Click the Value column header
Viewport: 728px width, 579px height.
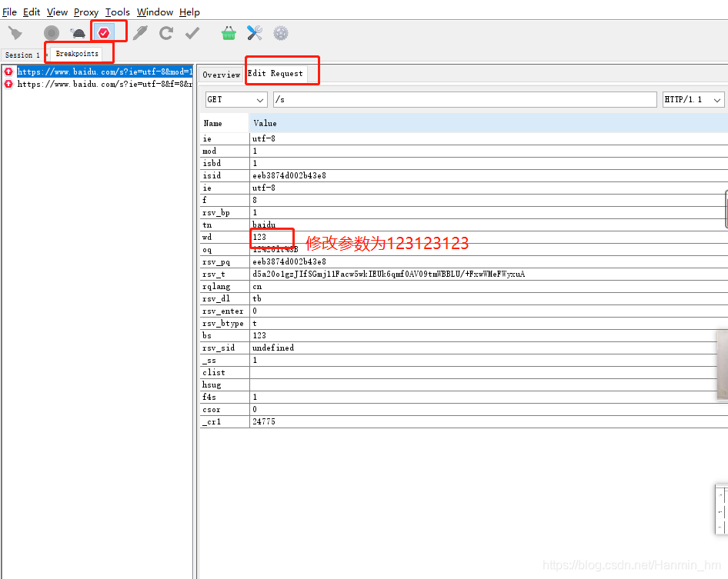pyautogui.click(x=489, y=123)
